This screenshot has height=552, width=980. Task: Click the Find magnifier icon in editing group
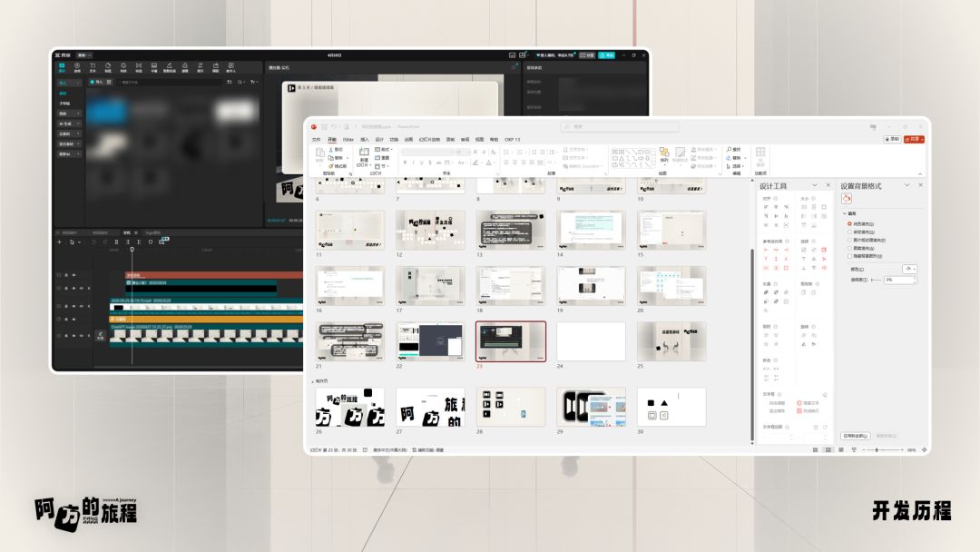click(x=729, y=150)
